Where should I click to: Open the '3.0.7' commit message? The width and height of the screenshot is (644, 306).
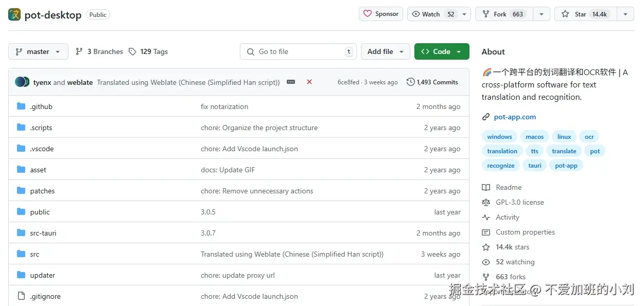[x=208, y=233]
